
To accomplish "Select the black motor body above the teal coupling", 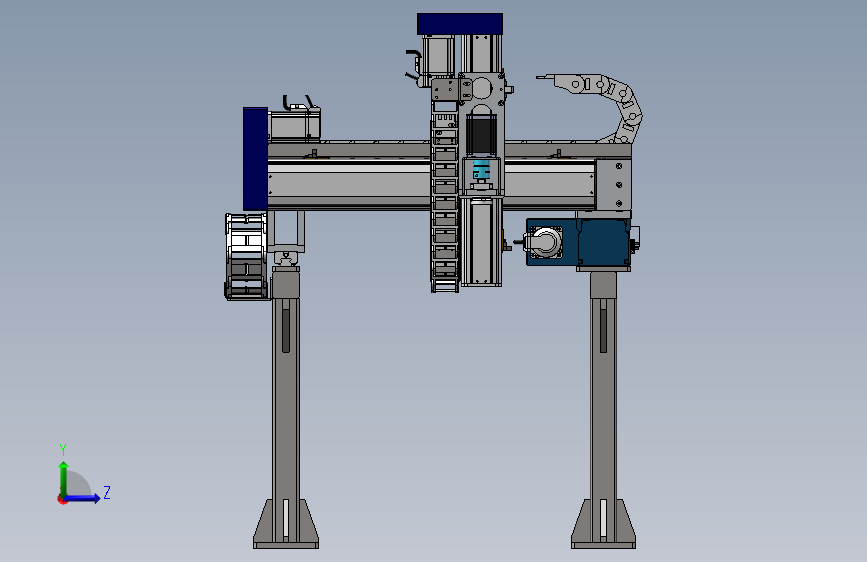I will click(481, 134).
